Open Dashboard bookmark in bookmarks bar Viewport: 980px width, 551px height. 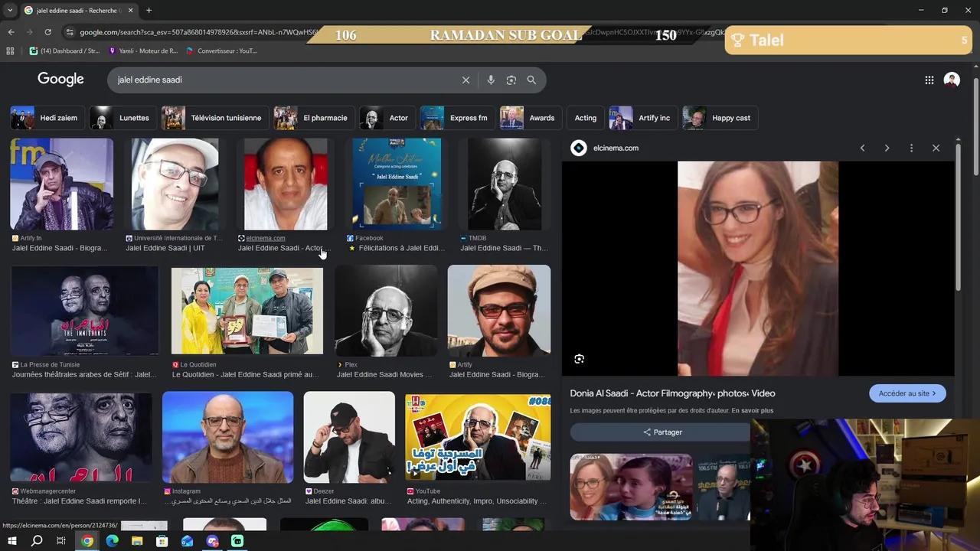[65, 51]
